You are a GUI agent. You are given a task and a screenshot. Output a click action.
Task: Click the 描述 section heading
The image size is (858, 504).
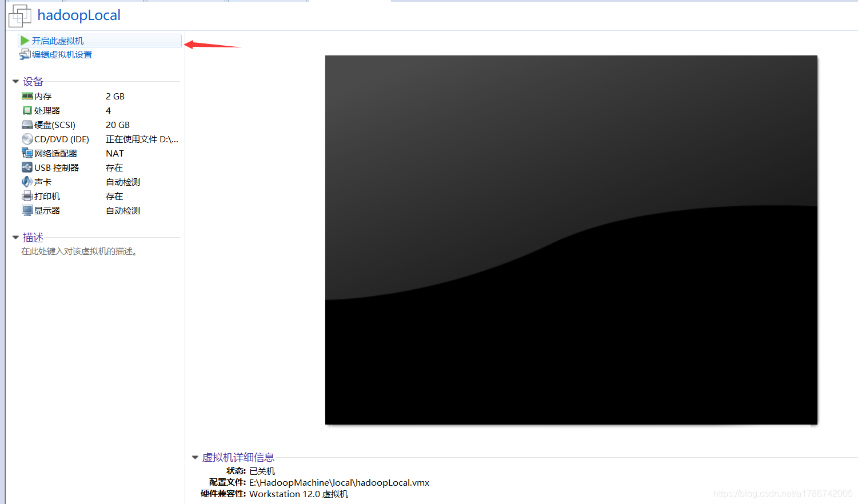click(33, 238)
